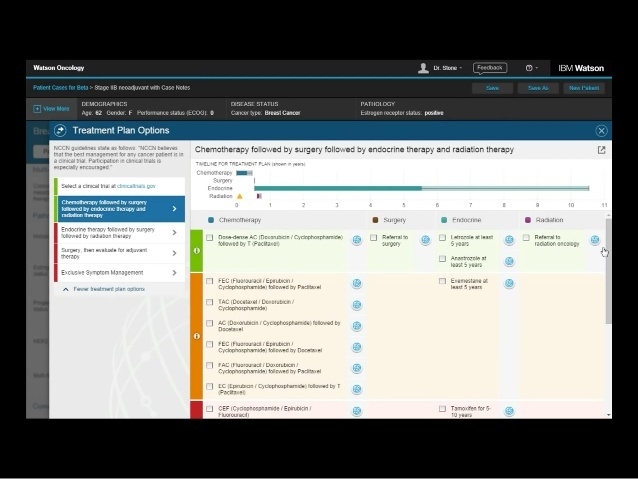Screen dimensions: 638x479
Task: Click the Save As button
Action: point(538,88)
